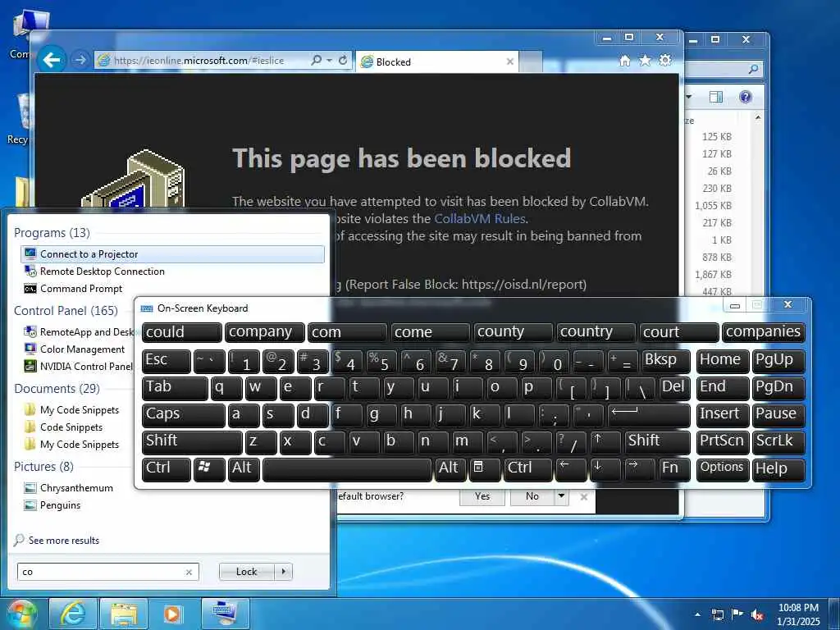Click the down arrow key on keyboard

tap(605, 468)
